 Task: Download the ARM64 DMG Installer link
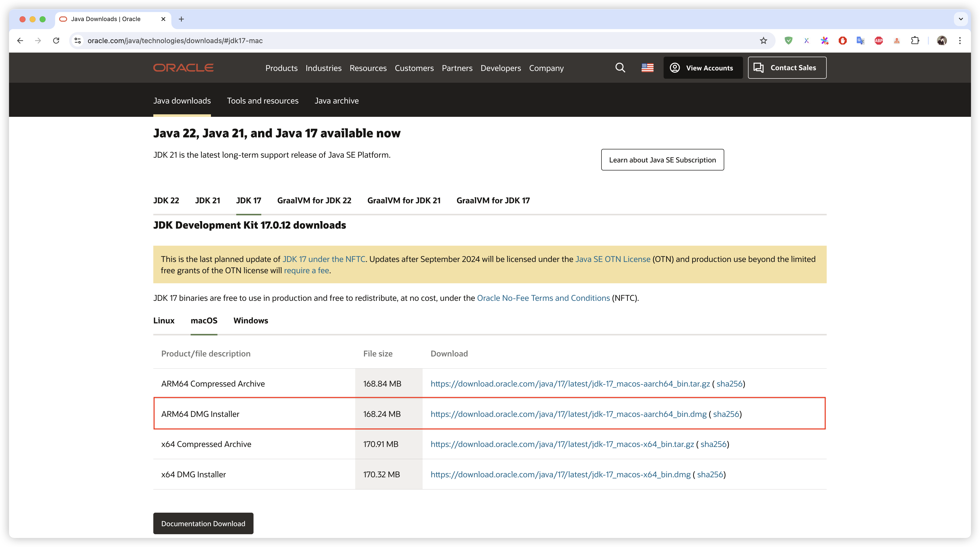tap(568, 414)
